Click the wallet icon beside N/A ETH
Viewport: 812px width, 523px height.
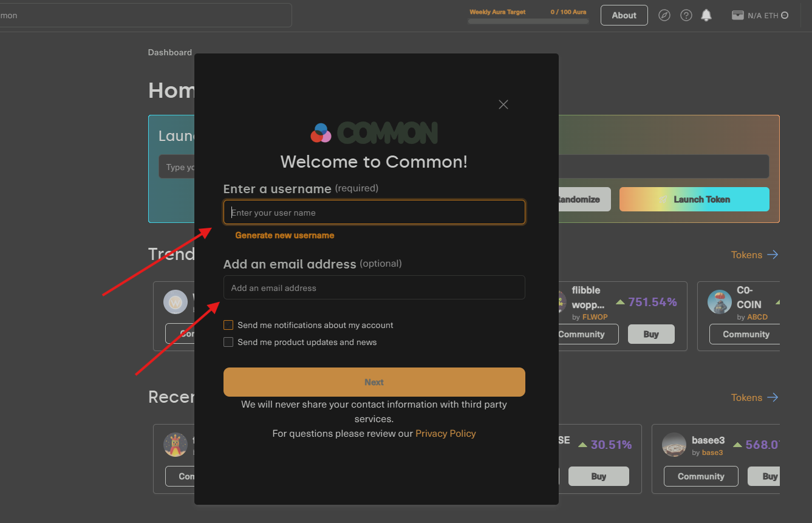(738, 15)
